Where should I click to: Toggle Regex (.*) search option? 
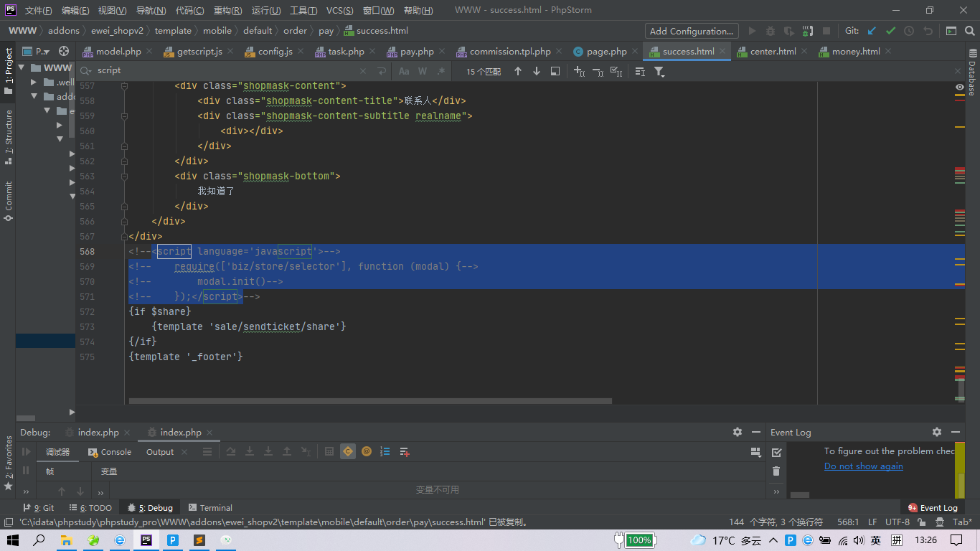click(x=441, y=71)
